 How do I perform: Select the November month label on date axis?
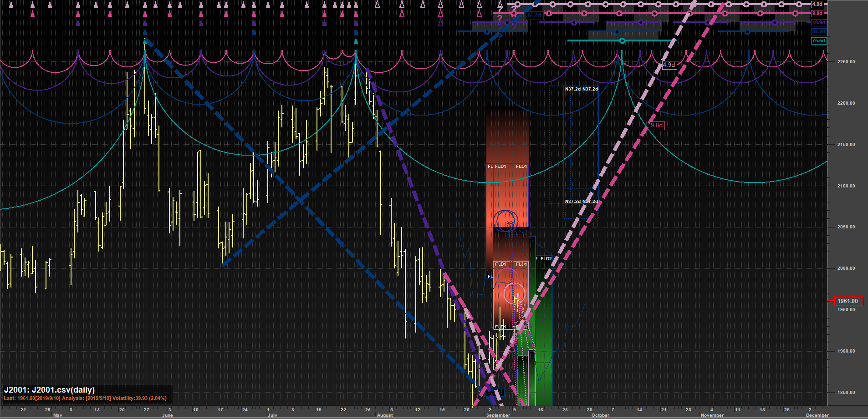(x=712, y=415)
